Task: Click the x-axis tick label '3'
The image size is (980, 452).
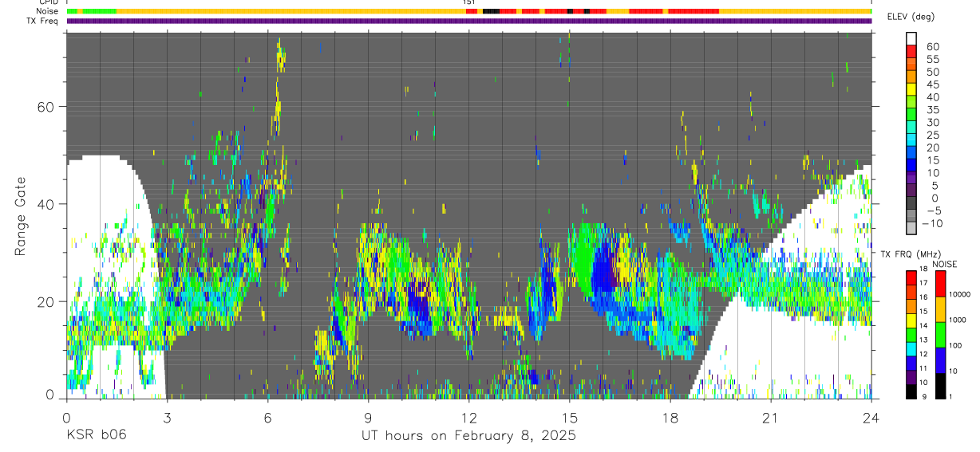Action: 166,417
